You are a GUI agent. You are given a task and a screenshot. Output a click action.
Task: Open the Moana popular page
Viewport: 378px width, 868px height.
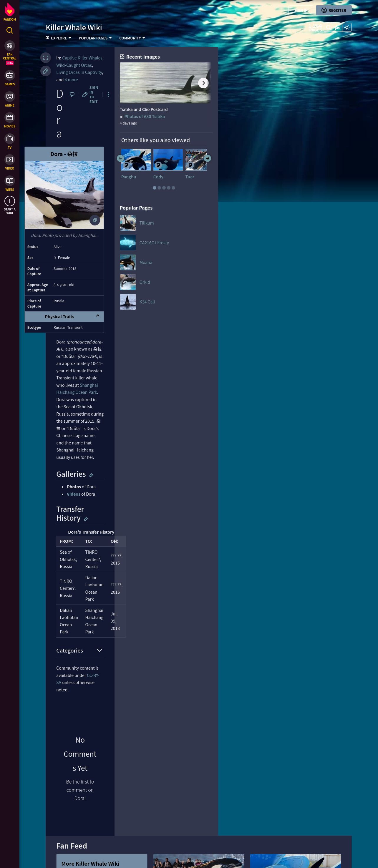146,263
